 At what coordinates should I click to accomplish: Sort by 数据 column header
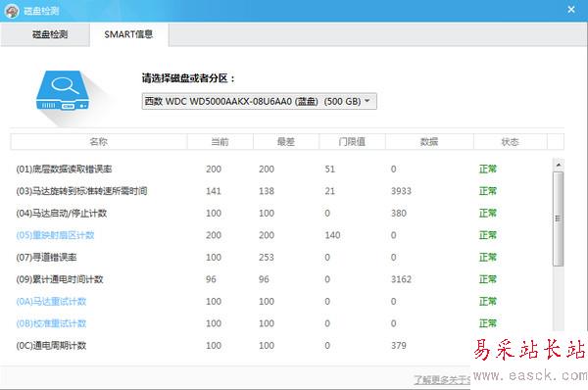click(429, 142)
